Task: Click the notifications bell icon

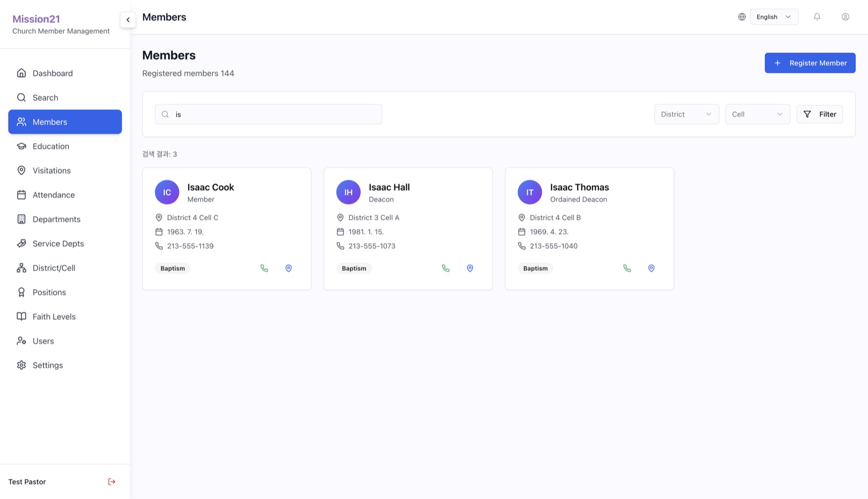Action: [816, 17]
